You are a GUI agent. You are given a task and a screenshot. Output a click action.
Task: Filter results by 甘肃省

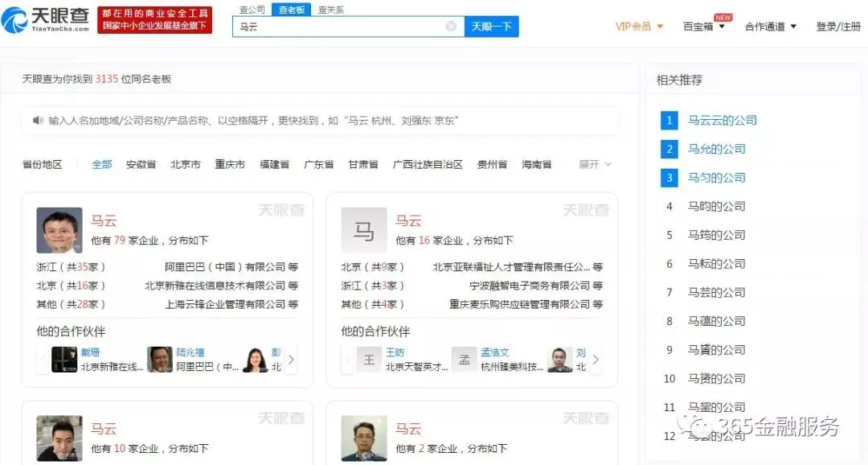pos(363,164)
